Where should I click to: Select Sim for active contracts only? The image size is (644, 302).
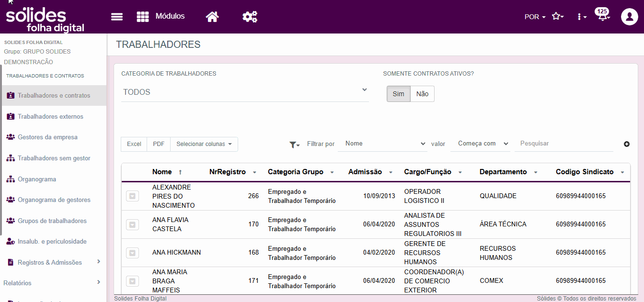[x=398, y=94]
